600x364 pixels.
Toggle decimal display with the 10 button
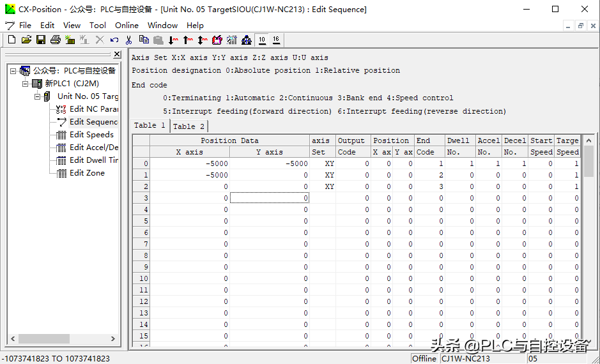tap(262, 40)
